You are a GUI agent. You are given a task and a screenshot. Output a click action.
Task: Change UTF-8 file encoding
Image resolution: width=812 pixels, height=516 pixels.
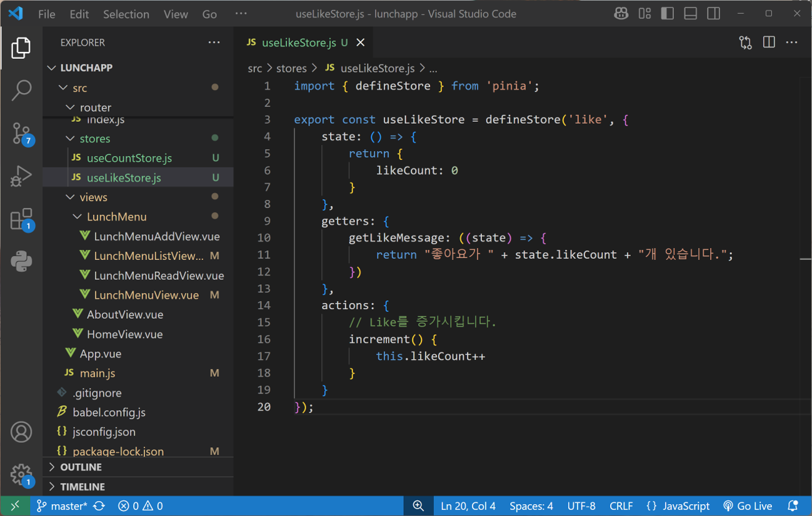click(581, 506)
